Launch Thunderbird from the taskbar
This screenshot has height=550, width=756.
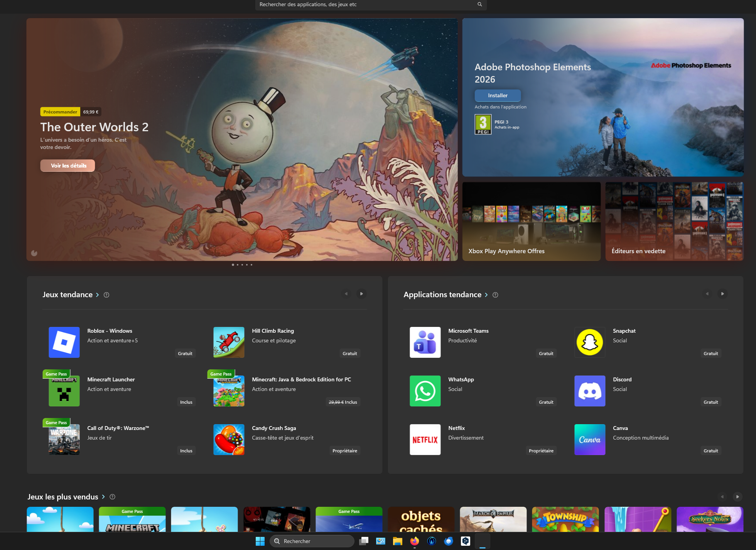tap(449, 541)
